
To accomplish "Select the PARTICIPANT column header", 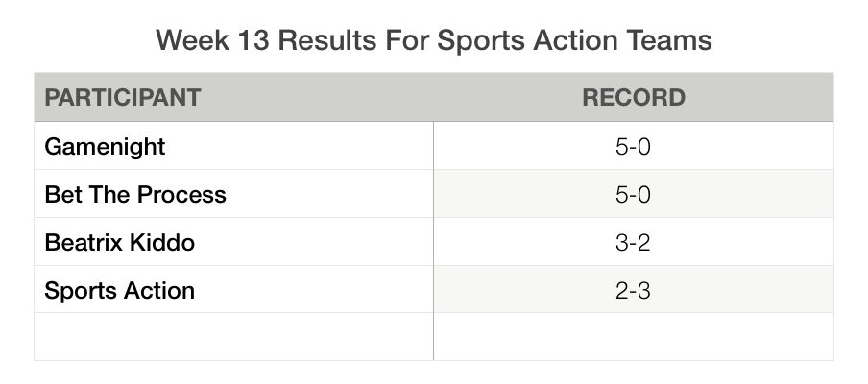I will pyautogui.click(x=123, y=97).
